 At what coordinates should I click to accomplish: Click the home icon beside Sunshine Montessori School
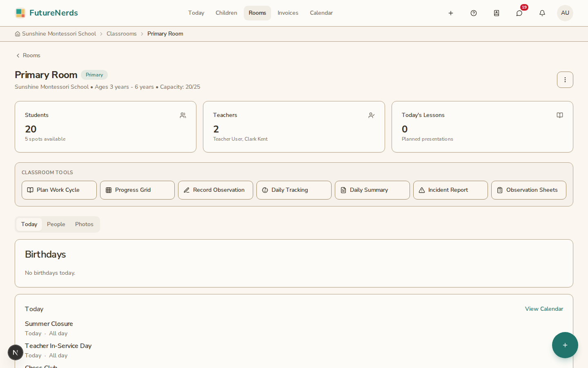point(18,34)
